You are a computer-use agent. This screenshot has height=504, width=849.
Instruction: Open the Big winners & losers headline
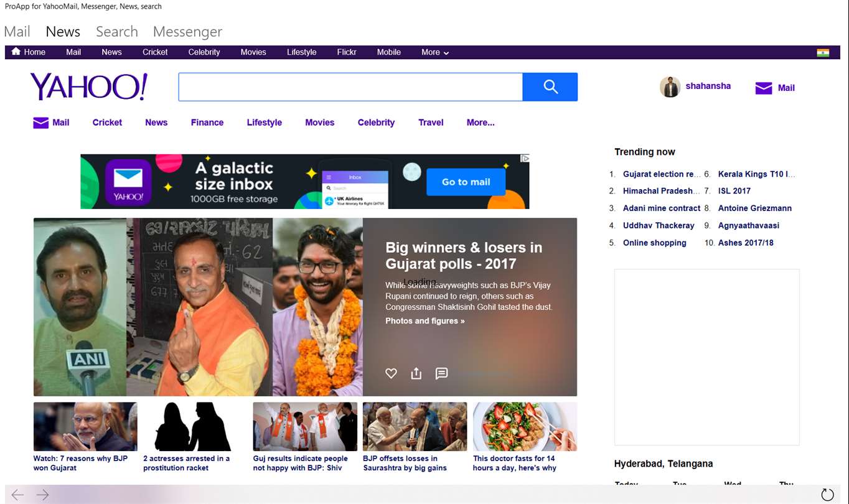464,256
